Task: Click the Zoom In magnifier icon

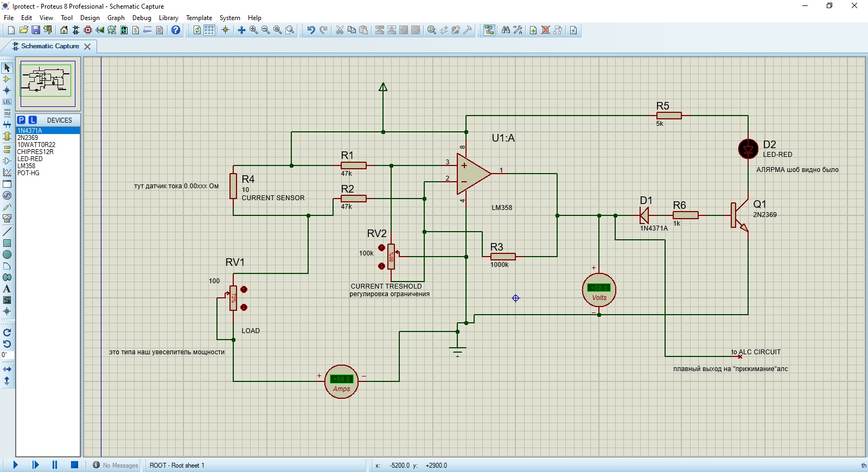Action: point(254,30)
